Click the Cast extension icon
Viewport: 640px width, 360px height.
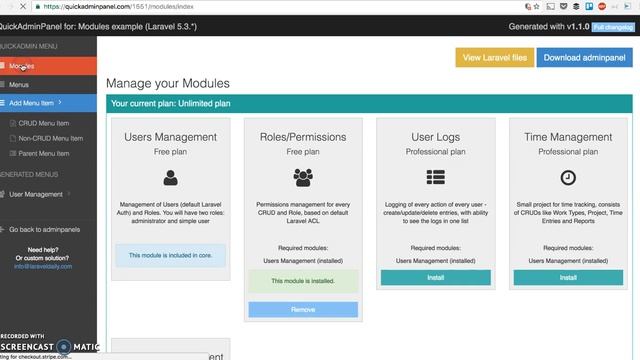(551, 7)
